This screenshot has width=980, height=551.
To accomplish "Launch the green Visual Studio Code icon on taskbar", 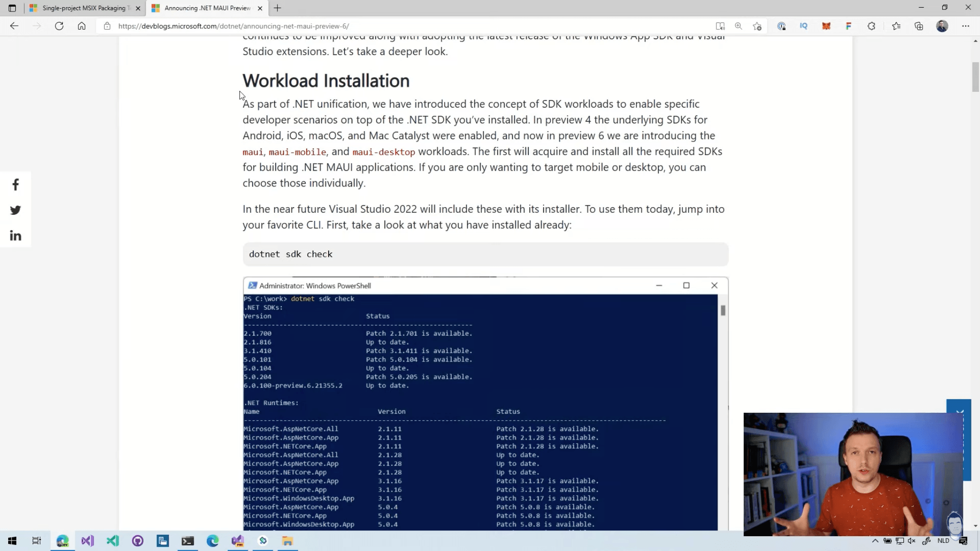I will click(112, 541).
